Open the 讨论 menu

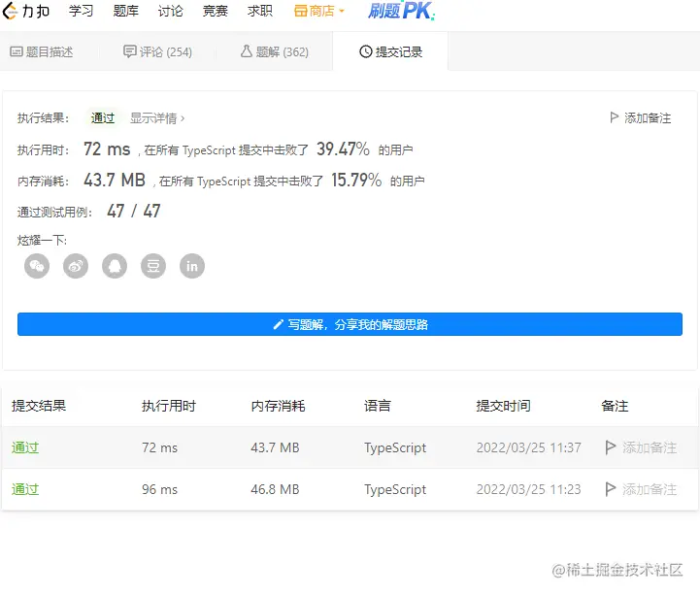(171, 11)
